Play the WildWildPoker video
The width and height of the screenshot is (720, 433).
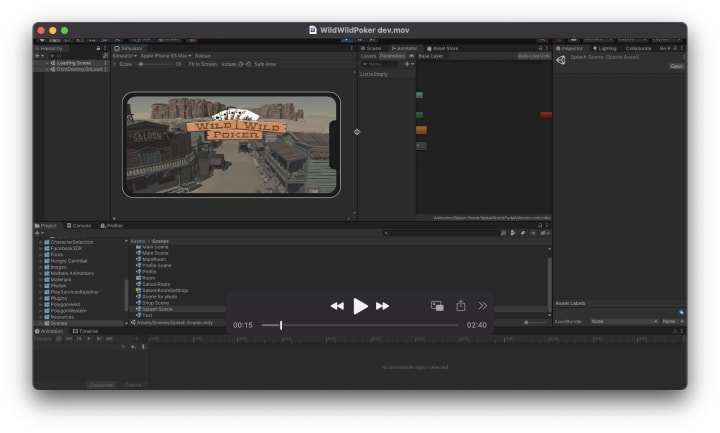[x=360, y=306]
